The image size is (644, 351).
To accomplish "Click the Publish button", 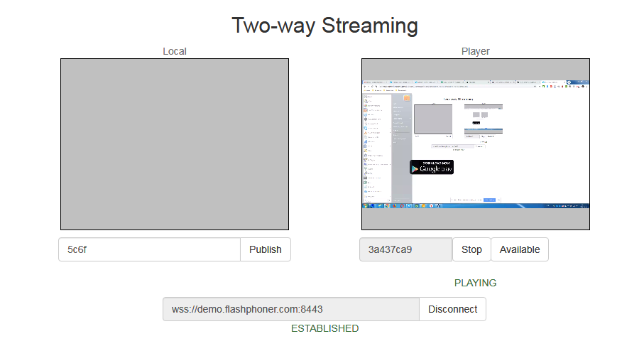I will [265, 249].
